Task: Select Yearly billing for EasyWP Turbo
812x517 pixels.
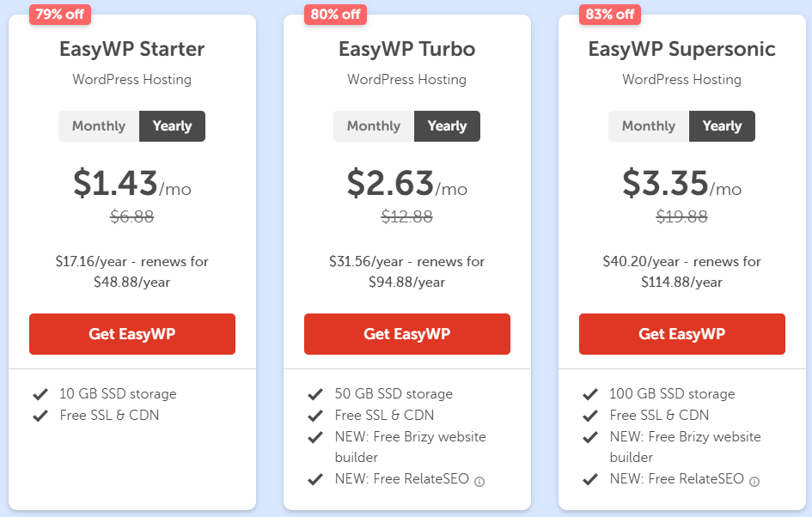Action: [x=447, y=126]
